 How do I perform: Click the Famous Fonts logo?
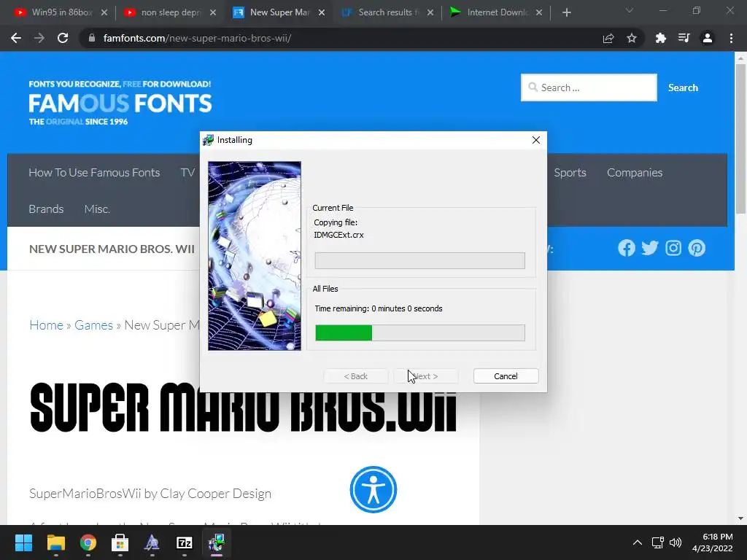click(120, 103)
